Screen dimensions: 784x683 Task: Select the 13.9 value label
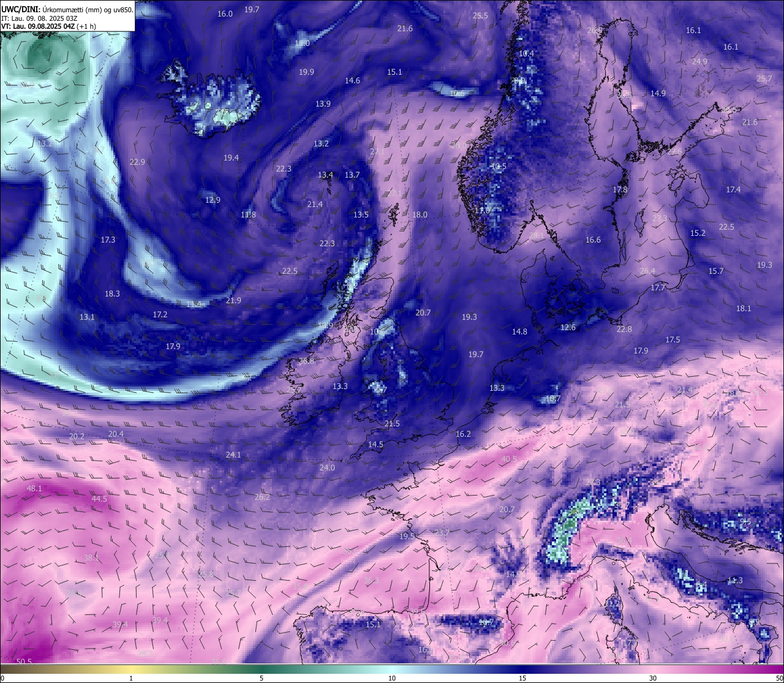coord(323,104)
